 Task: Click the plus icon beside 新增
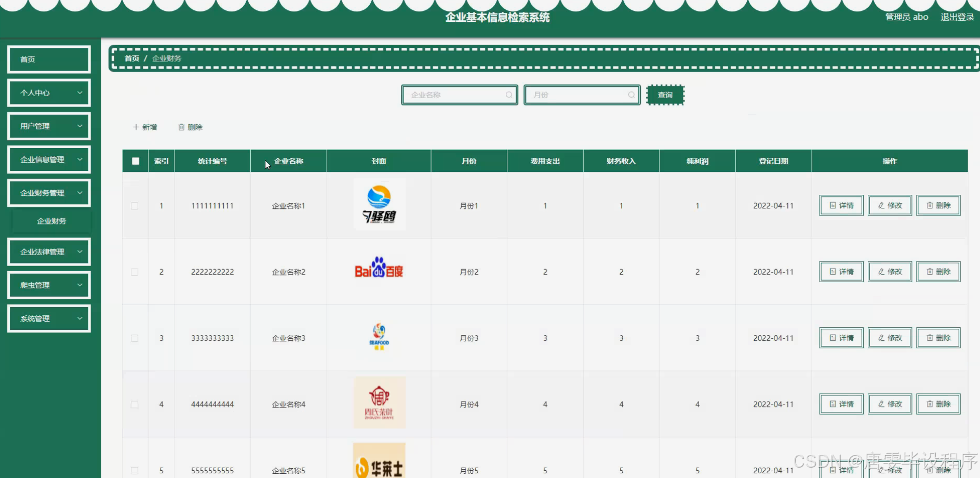pos(136,127)
